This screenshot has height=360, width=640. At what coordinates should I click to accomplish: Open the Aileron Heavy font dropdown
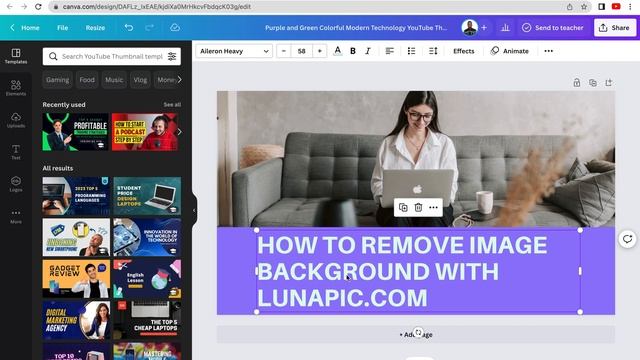[x=234, y=51]
